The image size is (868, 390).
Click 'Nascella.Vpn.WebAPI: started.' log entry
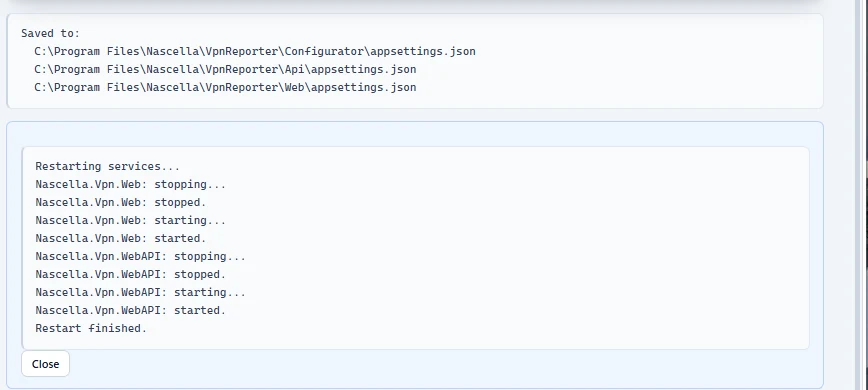(x=131, y=310)
